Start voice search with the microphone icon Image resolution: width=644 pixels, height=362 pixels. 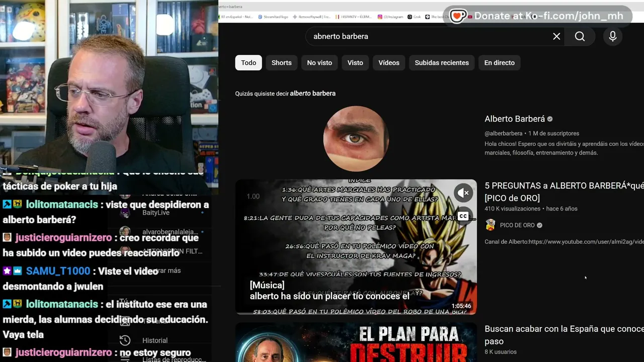coord(612,36)
